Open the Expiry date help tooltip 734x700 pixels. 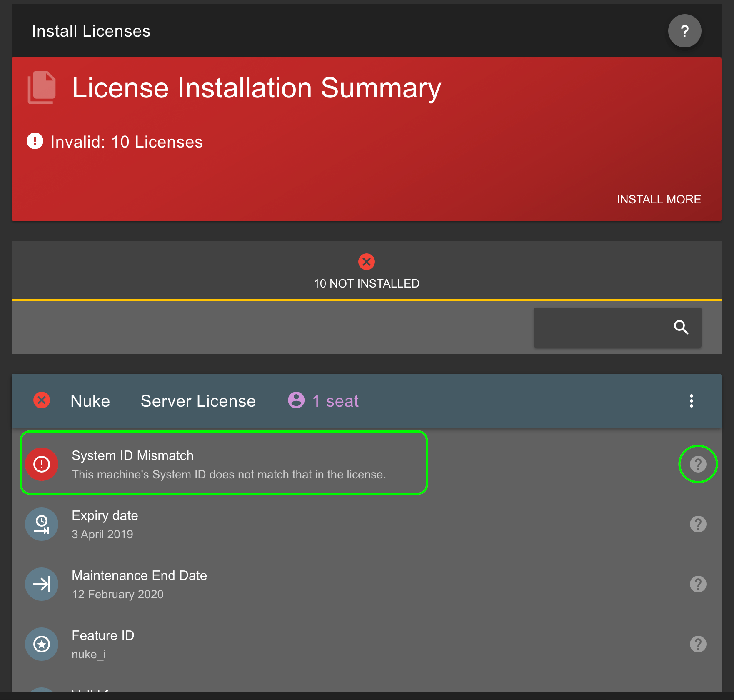pos(698,524)
